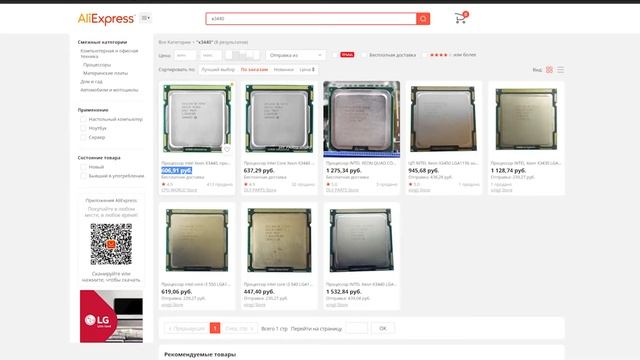
Task: Sort by Лучший выбор
Action: point(218,70)
